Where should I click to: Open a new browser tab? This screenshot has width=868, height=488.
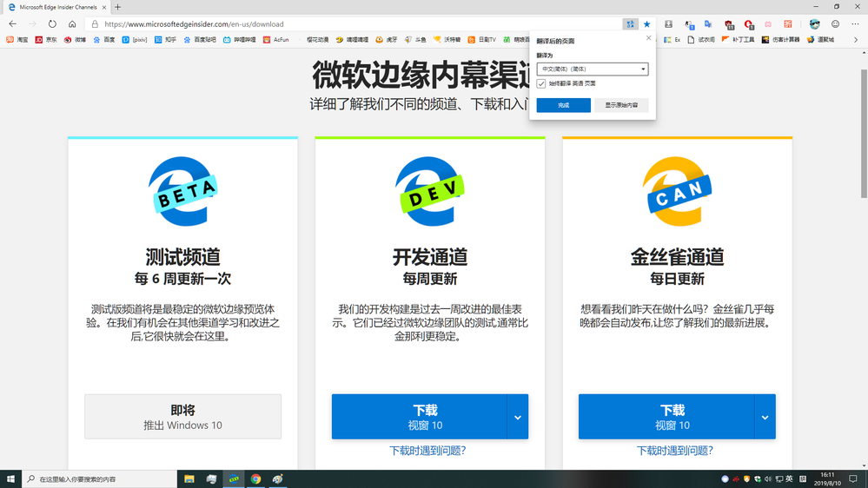pyautogui.click(x=117, y=7)
